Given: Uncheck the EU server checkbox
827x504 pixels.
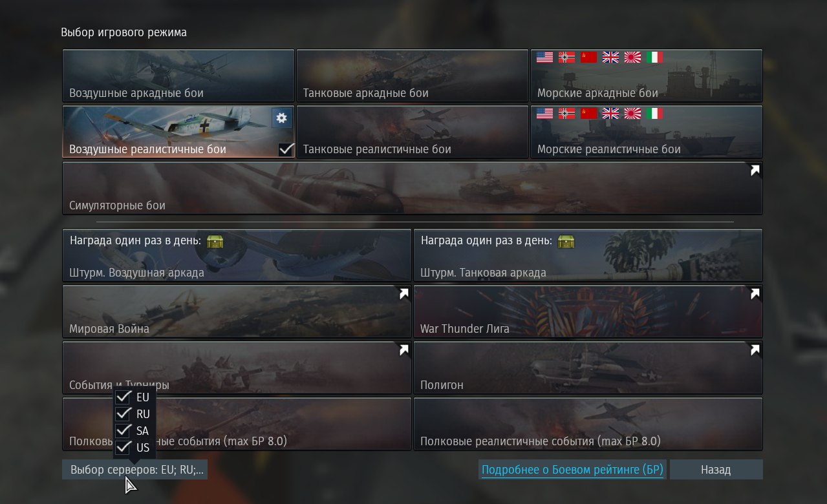Looking at the screenshot, I should (124, 397).
